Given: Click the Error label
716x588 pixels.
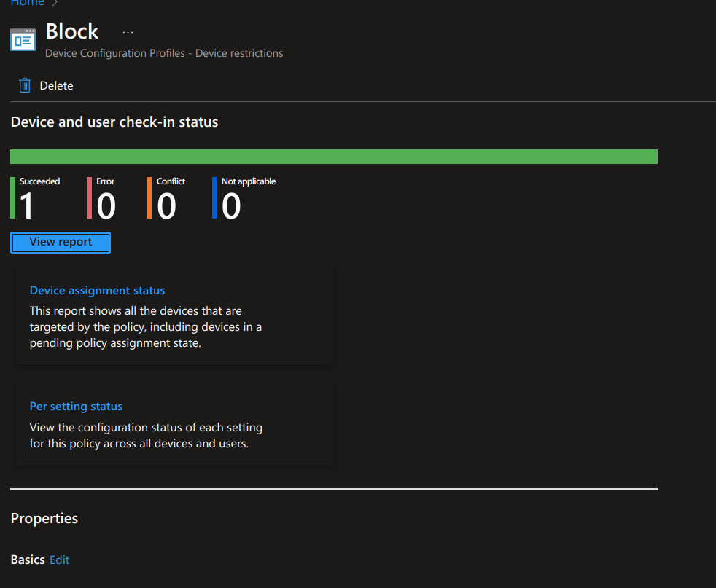Looking at the screenshot, I should (x=106, y=181).
